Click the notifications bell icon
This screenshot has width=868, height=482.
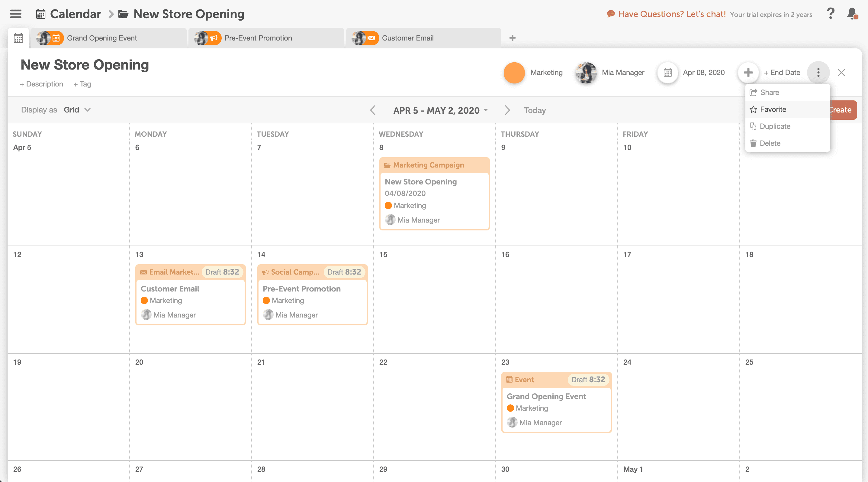[x=852, y=14]
